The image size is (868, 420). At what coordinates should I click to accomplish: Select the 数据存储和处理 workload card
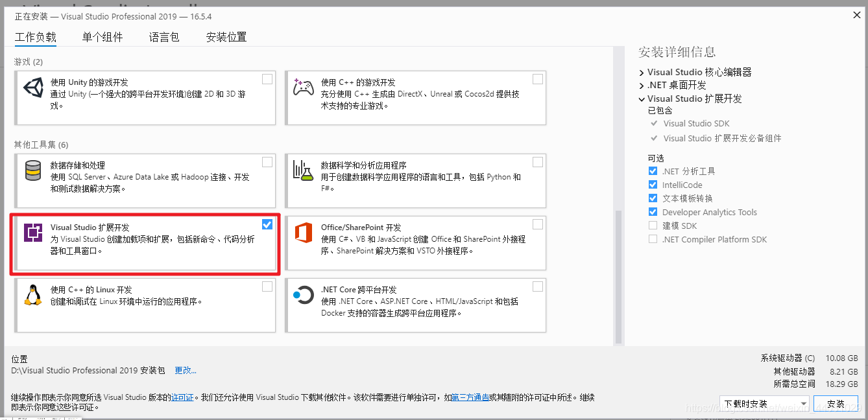145,181
